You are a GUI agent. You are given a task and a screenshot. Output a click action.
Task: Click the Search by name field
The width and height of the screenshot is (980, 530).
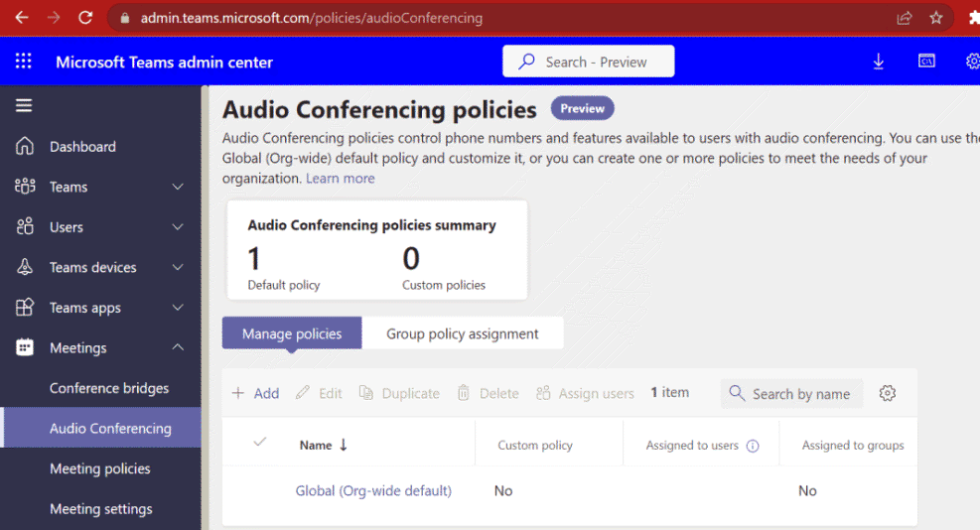tap(791, 393)
